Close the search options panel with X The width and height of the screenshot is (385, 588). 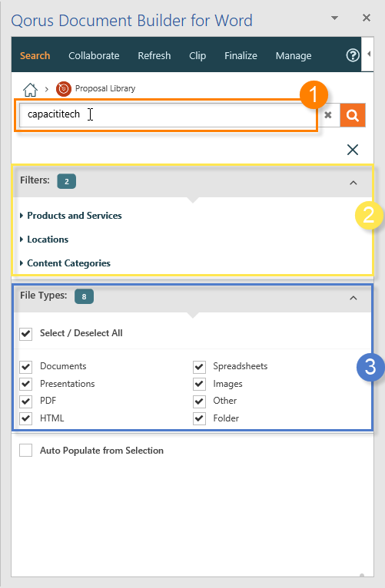(353, 150)
